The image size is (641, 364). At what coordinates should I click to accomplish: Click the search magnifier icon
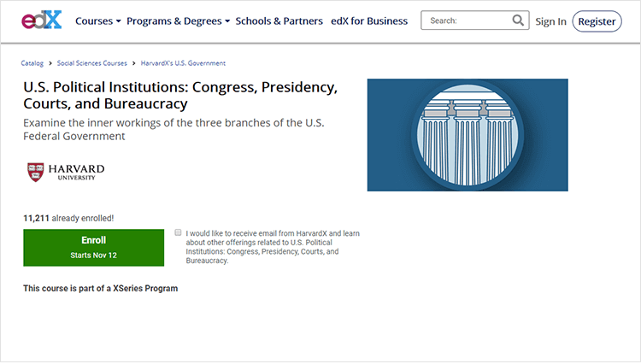(518, 20)
